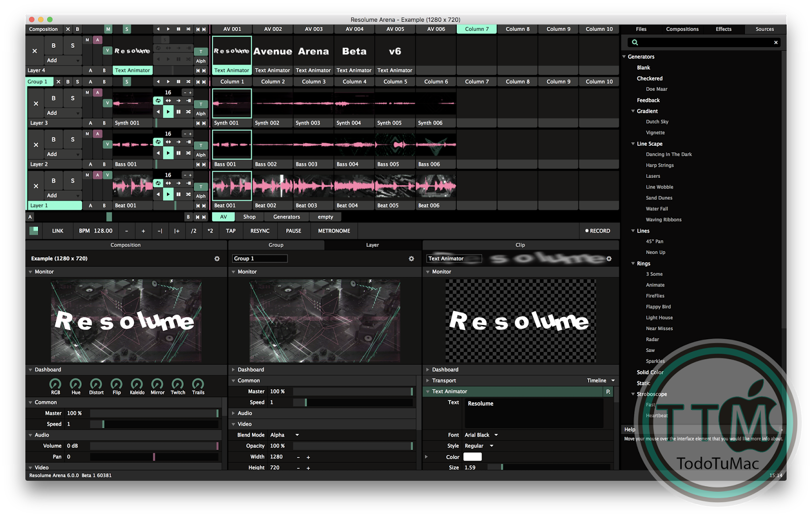Clear Layer 4 with the X button
The image size is (812, 517).
tap(35, 51)
